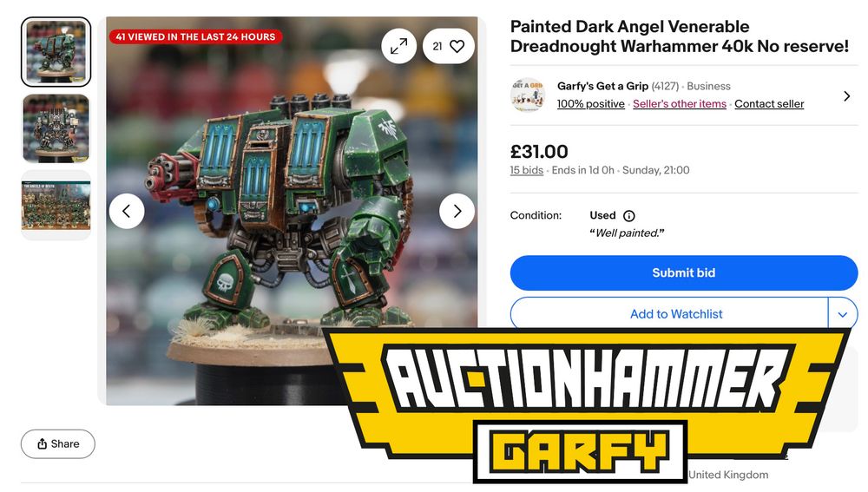Show the next product image
This screenshot has width=868, height=492.
coord(457,211)
